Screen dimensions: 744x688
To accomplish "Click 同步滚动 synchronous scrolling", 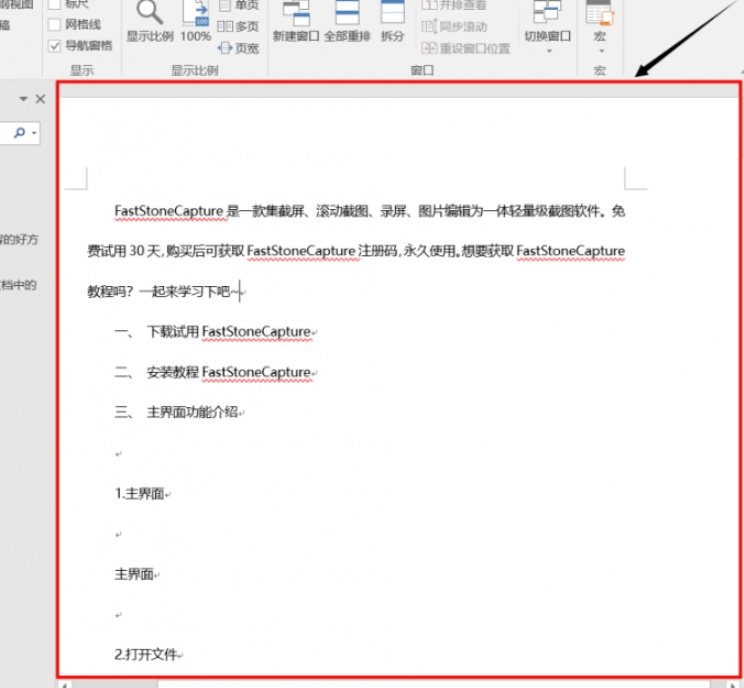I will coord(454,27).
